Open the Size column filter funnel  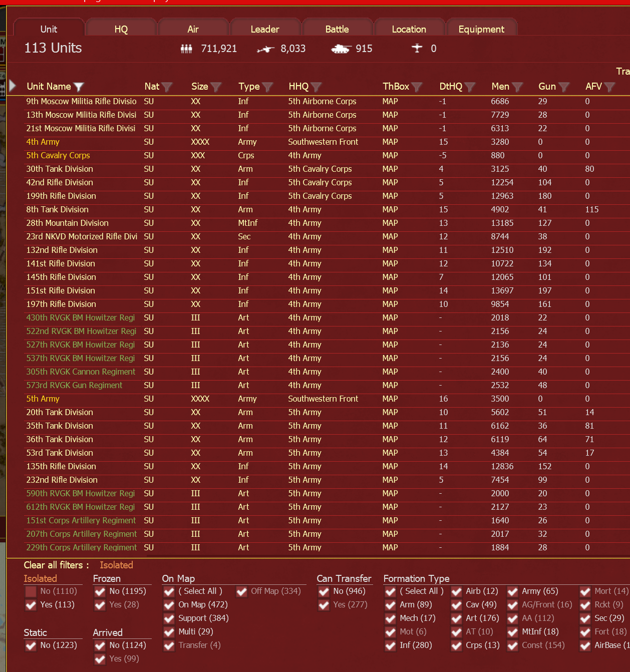coord(216,87)
